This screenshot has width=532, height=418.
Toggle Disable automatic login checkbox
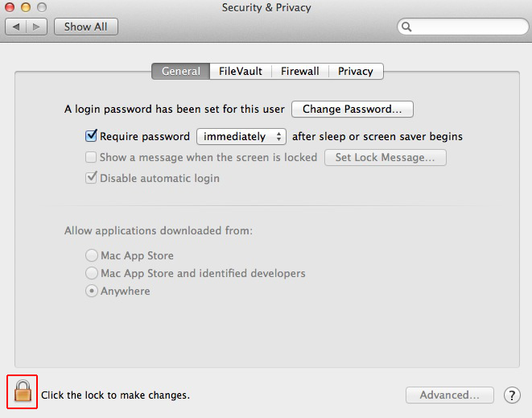click(91, 178)
